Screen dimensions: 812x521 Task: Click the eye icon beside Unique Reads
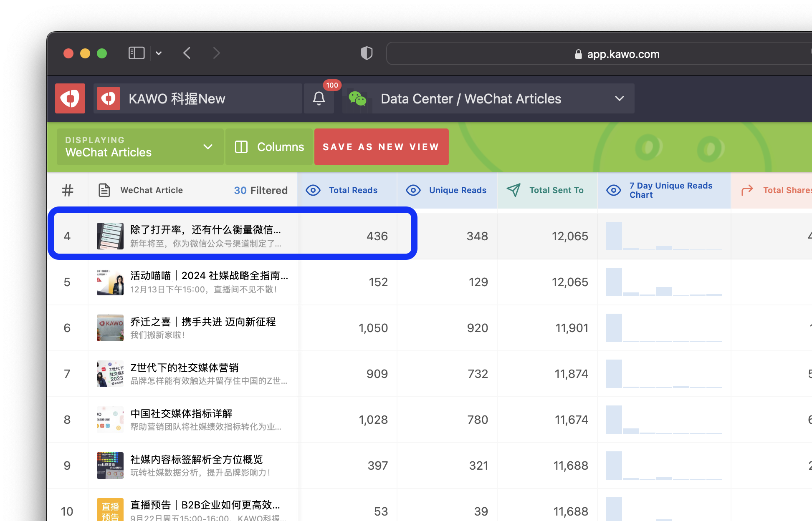click(413, 190)
